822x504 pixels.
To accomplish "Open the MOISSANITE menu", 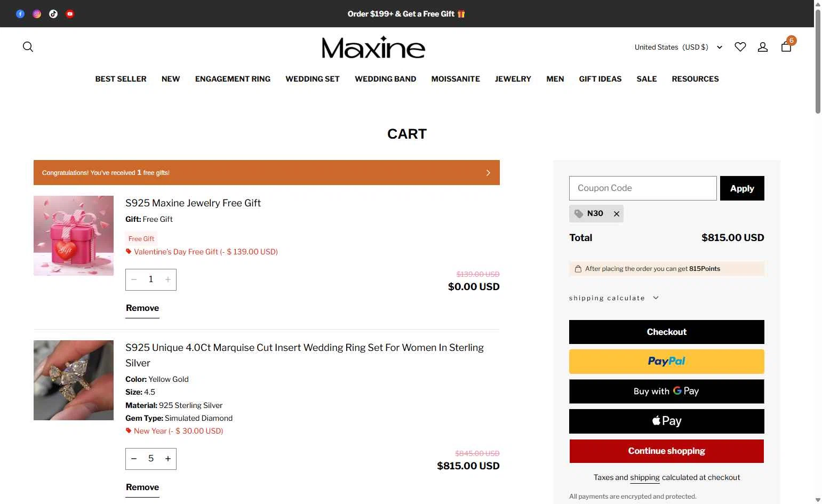I will [x=456, y=79].
